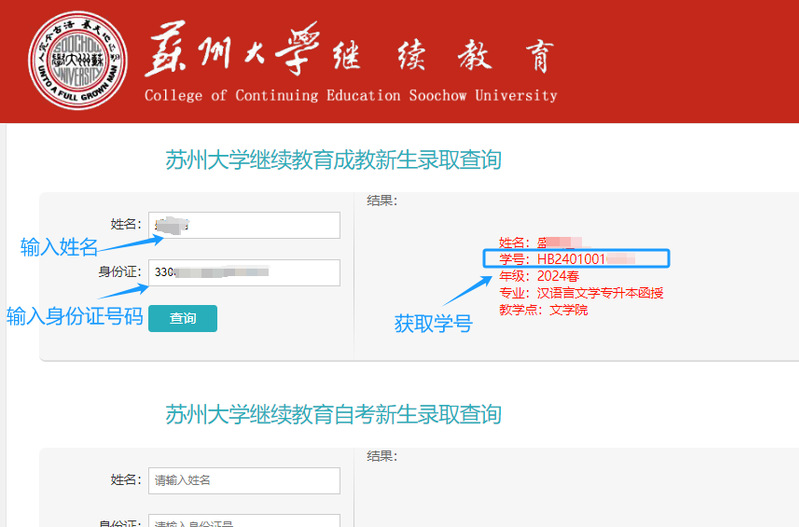The width and height of the screenshot is (799, 527).
Task: Click the 专业：汉语言文学专升本函授 result line
Action: (581, 293)
